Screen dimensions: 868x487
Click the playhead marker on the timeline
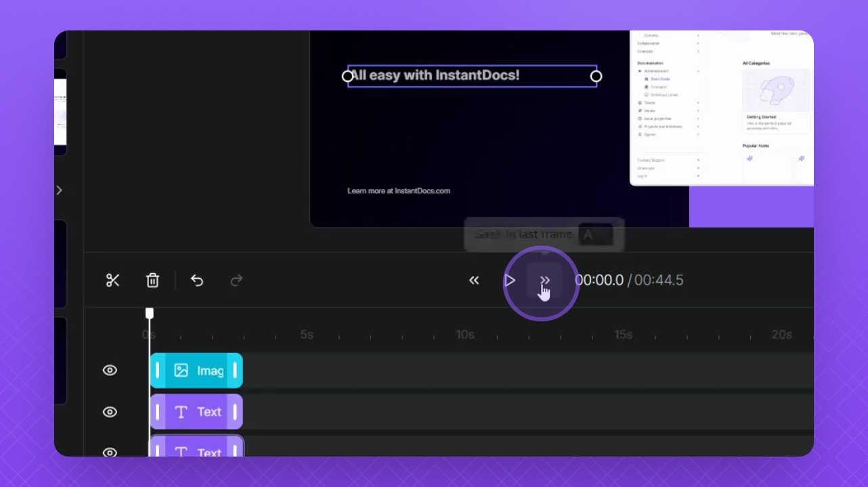(x=150, y=313)
